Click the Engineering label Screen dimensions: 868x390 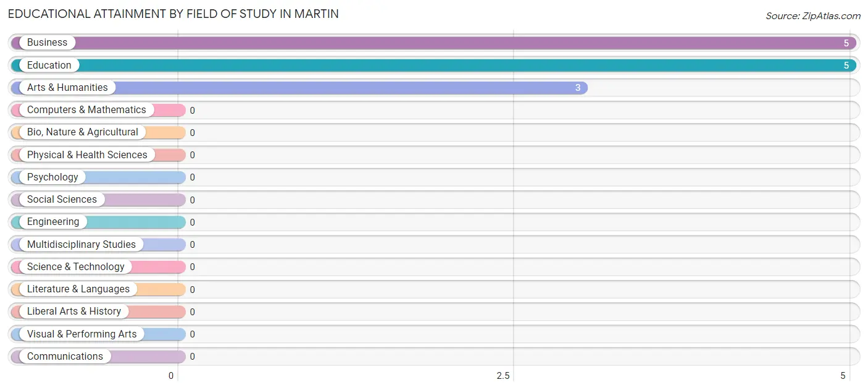click(x=53, y=221)
